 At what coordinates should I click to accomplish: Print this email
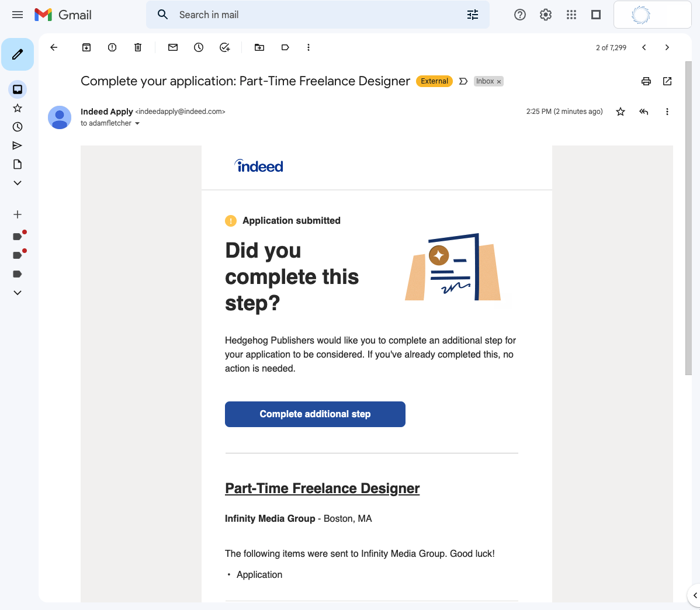coord(646,81)
